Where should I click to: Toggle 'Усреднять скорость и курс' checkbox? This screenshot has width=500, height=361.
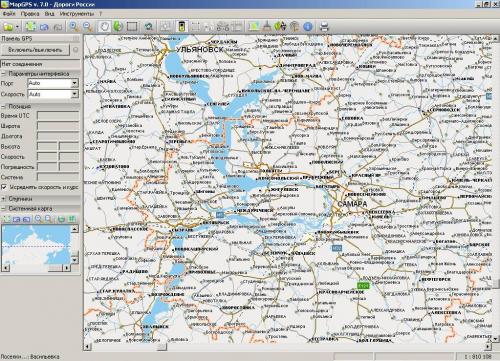4,187
